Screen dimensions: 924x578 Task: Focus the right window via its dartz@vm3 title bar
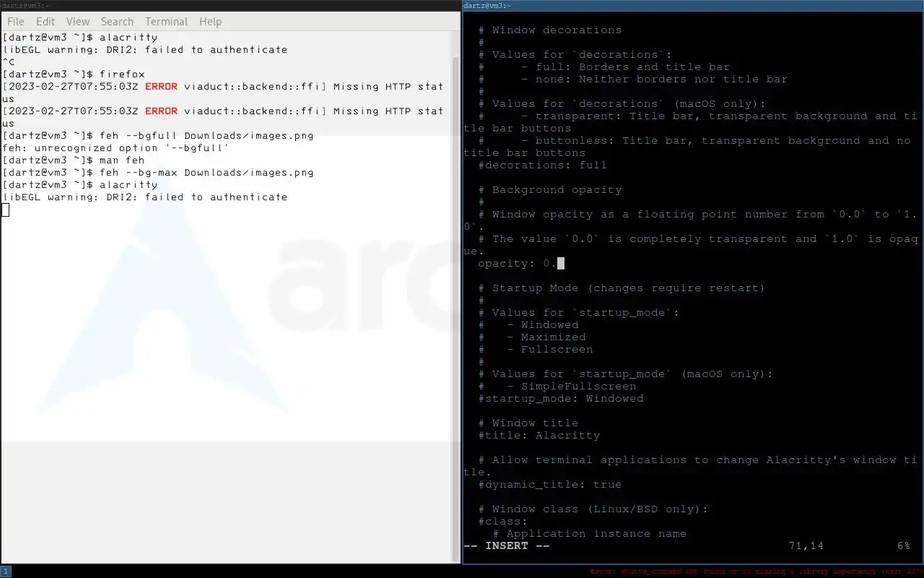[693, 5]
